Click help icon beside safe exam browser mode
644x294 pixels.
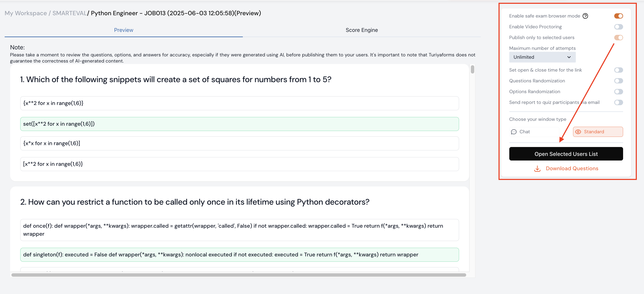coord(585,16)
